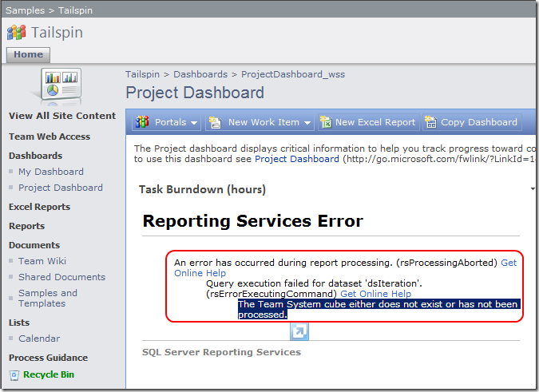Viewport: 539px width, 392px height.
Task: Open the Home tab
Action: 28,54
